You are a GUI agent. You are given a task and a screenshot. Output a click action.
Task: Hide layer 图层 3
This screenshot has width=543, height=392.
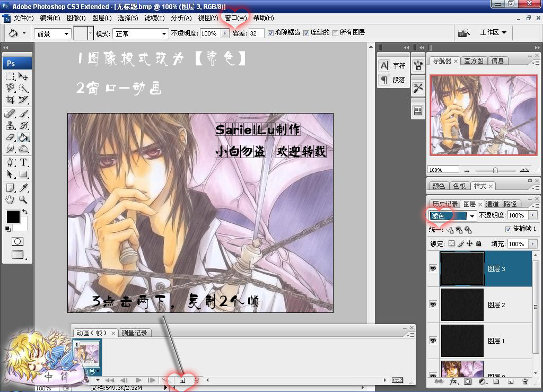pos(433,268)
